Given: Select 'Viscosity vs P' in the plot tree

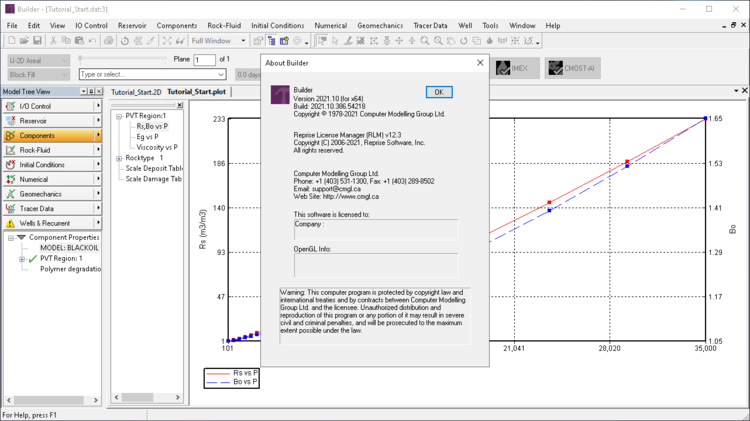Looking at the screenshot, I should (157, 148).
